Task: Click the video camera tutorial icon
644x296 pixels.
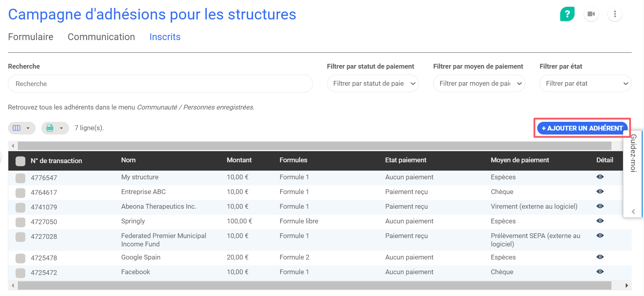Action: (x=591, y=14)
